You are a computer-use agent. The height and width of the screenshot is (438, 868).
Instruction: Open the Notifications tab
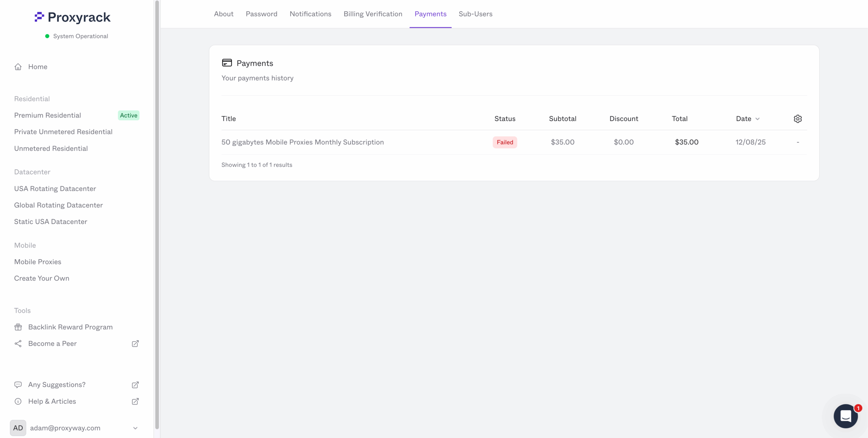point(311,14)
